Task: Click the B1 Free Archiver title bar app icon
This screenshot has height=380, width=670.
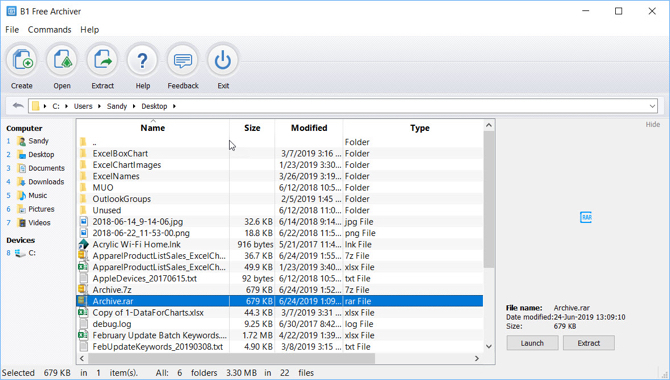Action: 11,12
